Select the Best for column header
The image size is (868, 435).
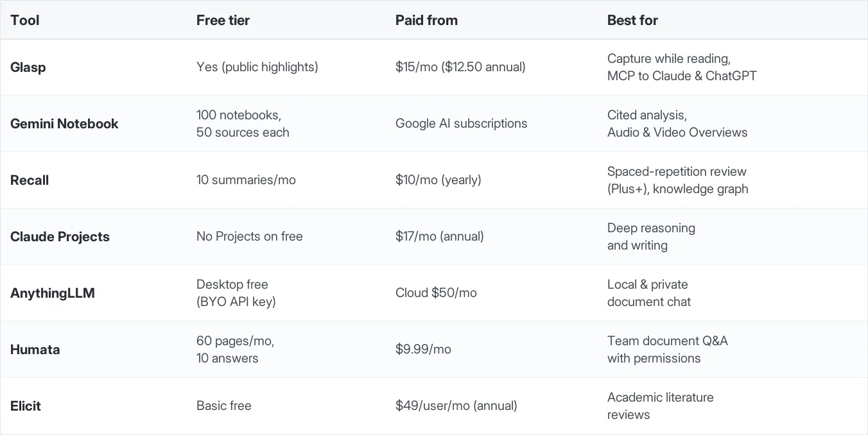point(632,20)
